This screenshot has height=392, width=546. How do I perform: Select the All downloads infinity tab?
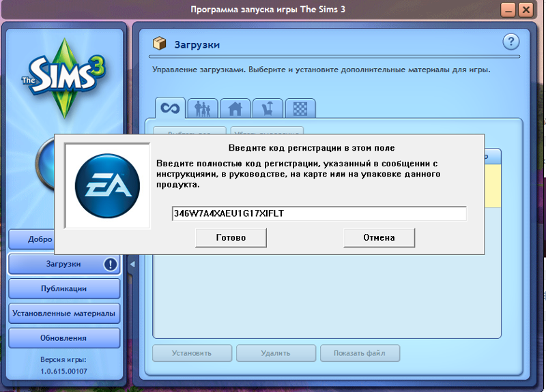170,108
